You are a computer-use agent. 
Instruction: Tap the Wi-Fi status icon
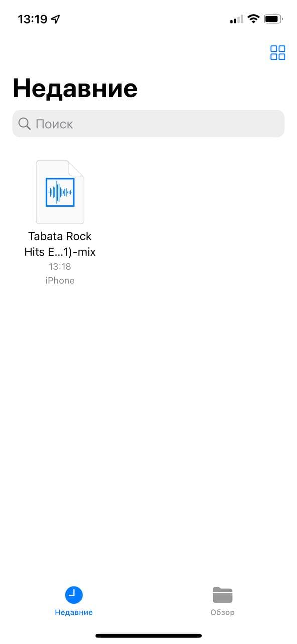click(x=254, y=19)
